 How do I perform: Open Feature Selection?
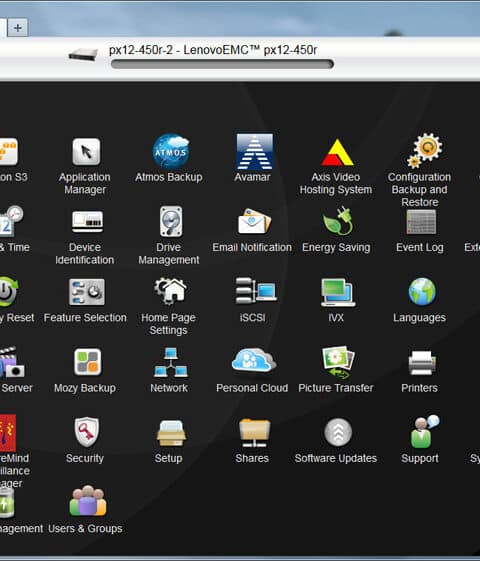click(x=87, y=292)
